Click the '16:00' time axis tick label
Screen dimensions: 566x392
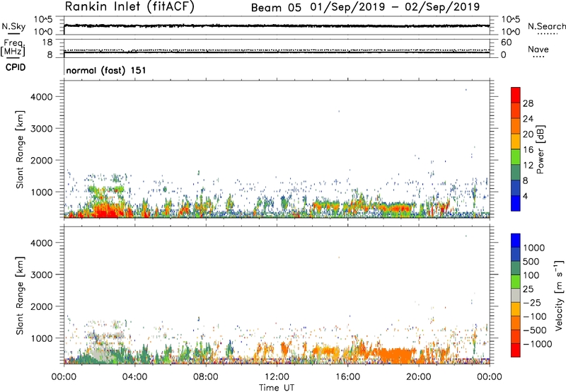pos(347,377)
